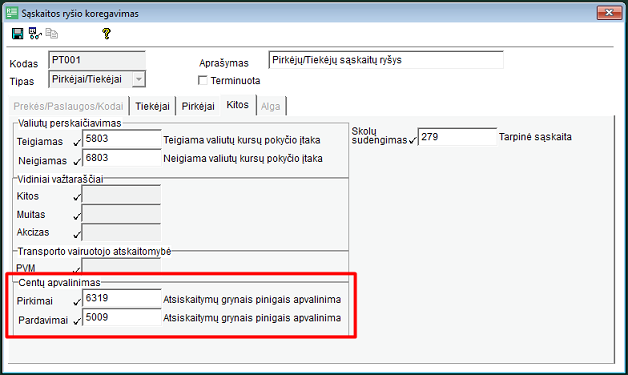This screenshot has height=375, width=628.
Task: Switch to the Pirkėjai tab
Action: 198,106
